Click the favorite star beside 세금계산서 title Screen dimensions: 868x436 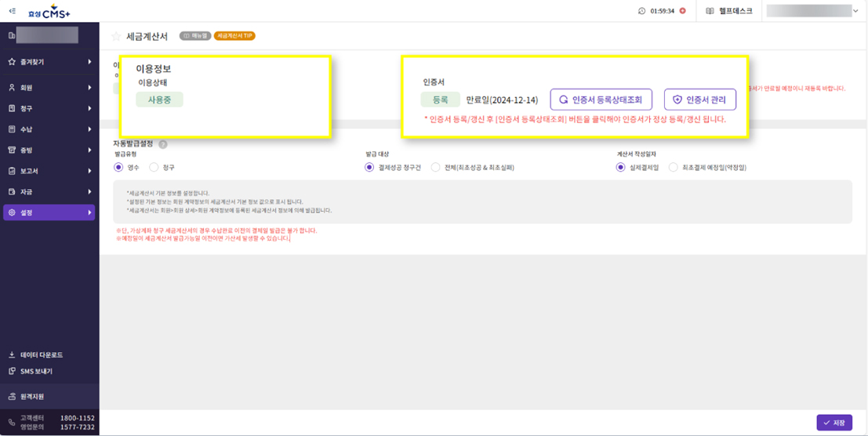tap(116, 36)
